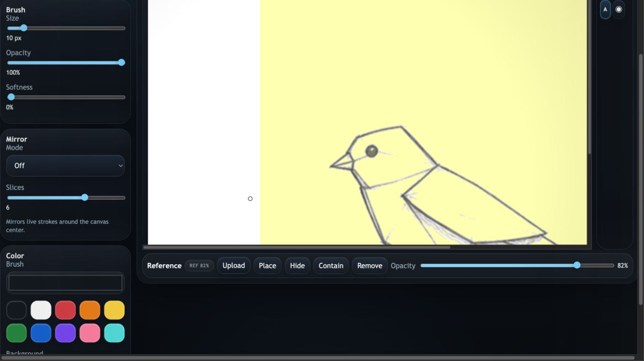Adjust the Reference Opacity slider

(x=517, y=265)
